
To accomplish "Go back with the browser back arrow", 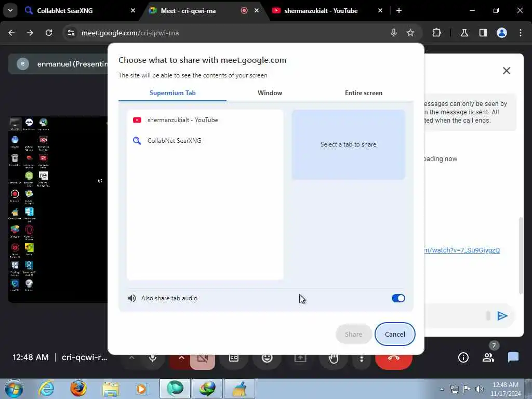I will click(11, 33).
